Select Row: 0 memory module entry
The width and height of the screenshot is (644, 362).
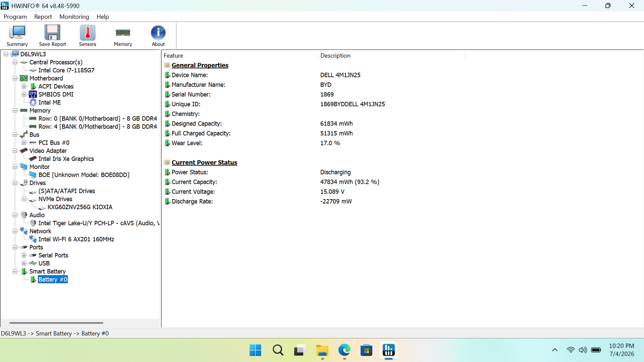pos(98,119)
